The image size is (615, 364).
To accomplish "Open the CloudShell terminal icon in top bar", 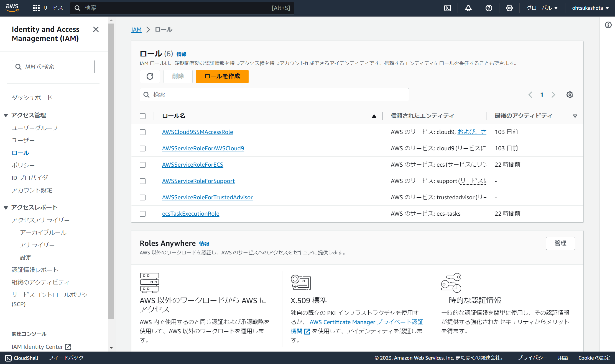I will coord(447,8).
